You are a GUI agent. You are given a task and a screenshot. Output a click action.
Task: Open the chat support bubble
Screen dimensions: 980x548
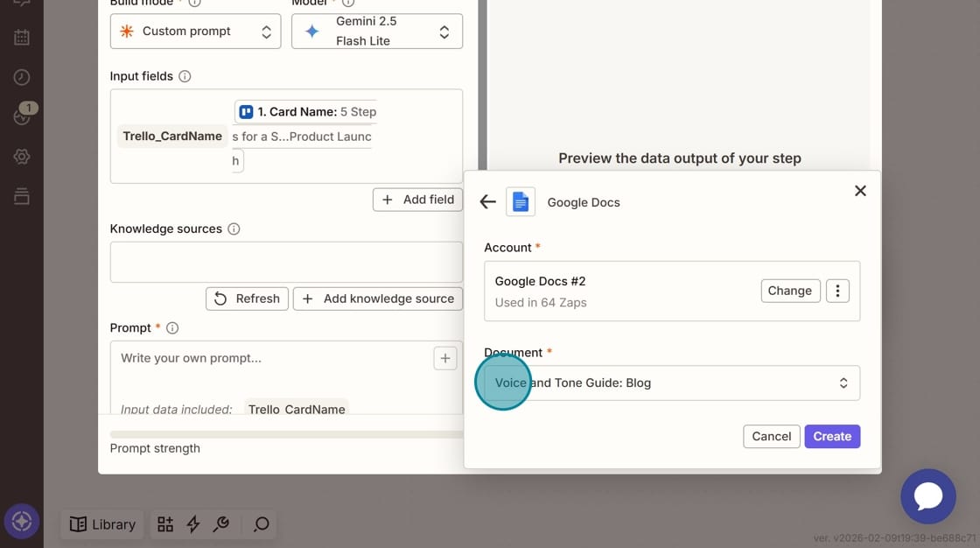tap(927, 496)
